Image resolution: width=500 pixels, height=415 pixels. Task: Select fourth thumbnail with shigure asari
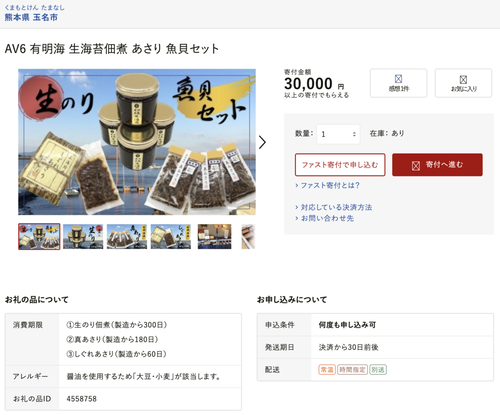pyautogui.click(x=171, y=237)
